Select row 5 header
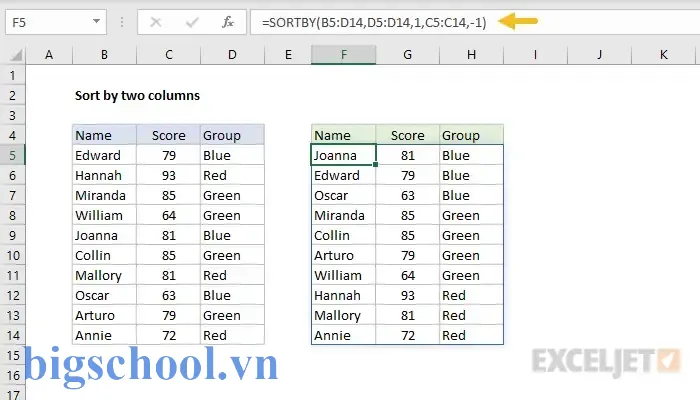This screenshot has height=400, width=700. pos(12,155)
